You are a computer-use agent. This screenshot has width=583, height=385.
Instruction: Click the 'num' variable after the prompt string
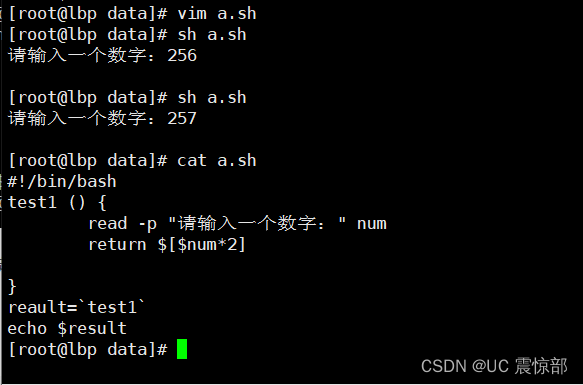372,224
